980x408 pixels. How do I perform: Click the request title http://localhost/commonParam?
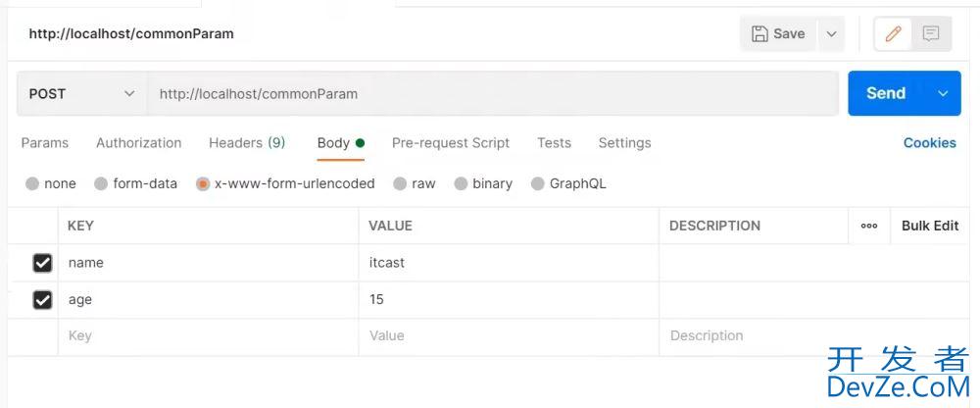click(131, 33)
